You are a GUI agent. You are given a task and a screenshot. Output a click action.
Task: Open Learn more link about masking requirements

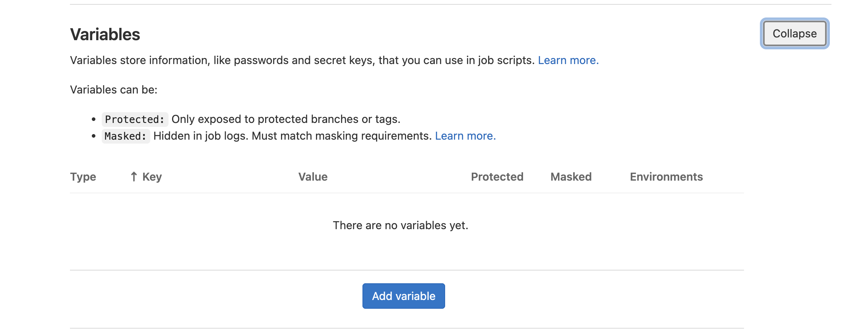point(465,136)
